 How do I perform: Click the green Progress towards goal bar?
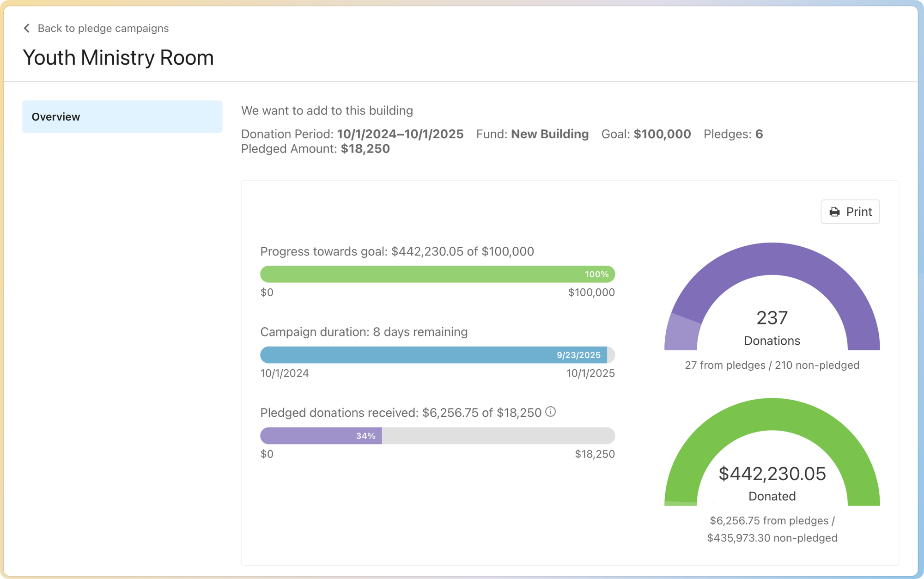416,274
